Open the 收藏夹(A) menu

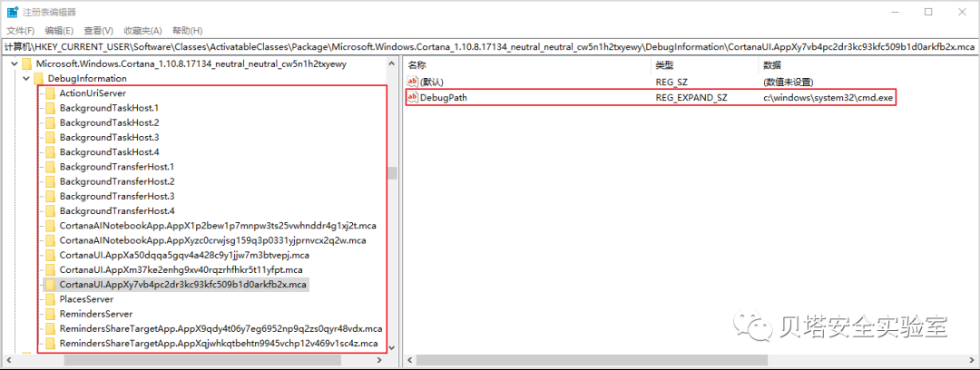[142, 31]
